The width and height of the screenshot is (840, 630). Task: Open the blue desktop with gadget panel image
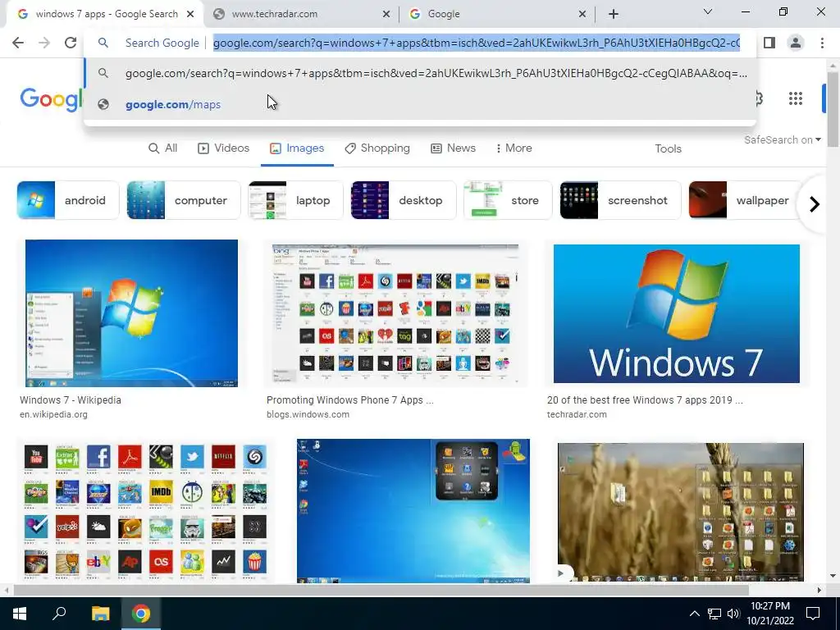pos(413,511)
